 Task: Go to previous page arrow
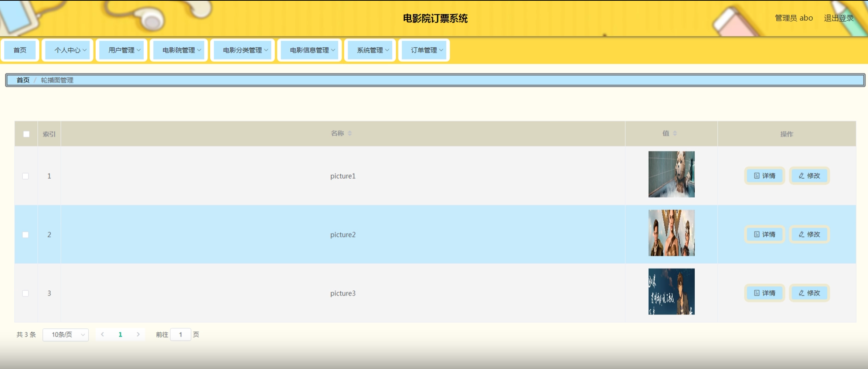tap(102, 334)
